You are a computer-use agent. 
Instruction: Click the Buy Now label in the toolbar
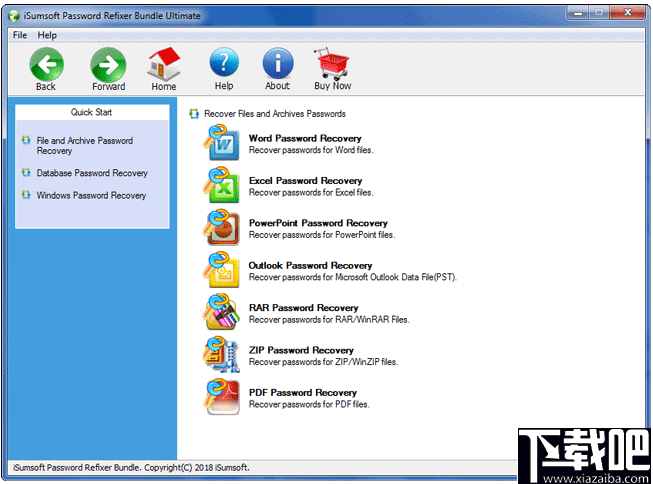[333, 86]
